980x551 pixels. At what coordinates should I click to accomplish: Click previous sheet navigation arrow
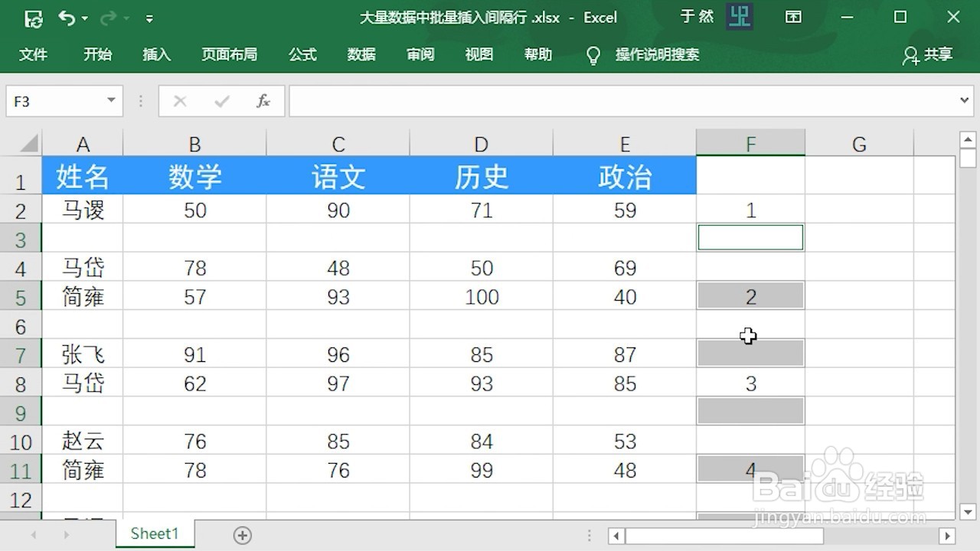tap(34, 535)
